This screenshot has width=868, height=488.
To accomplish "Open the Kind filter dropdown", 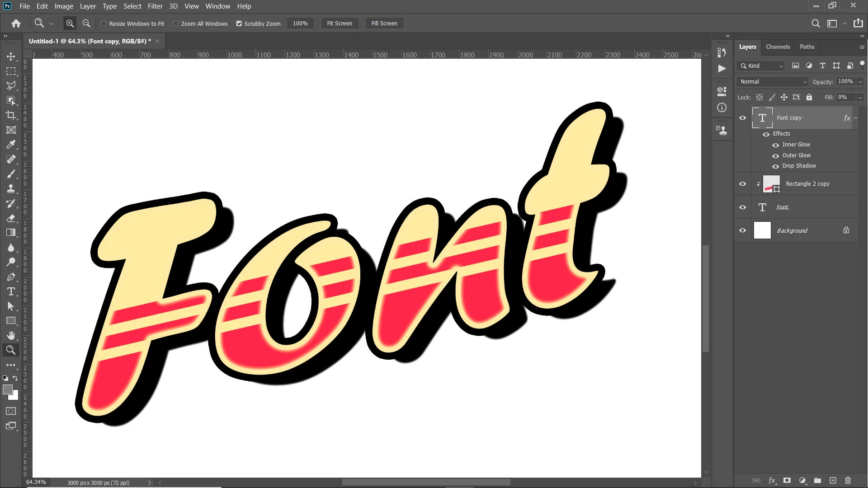I will tap(761, 66).
